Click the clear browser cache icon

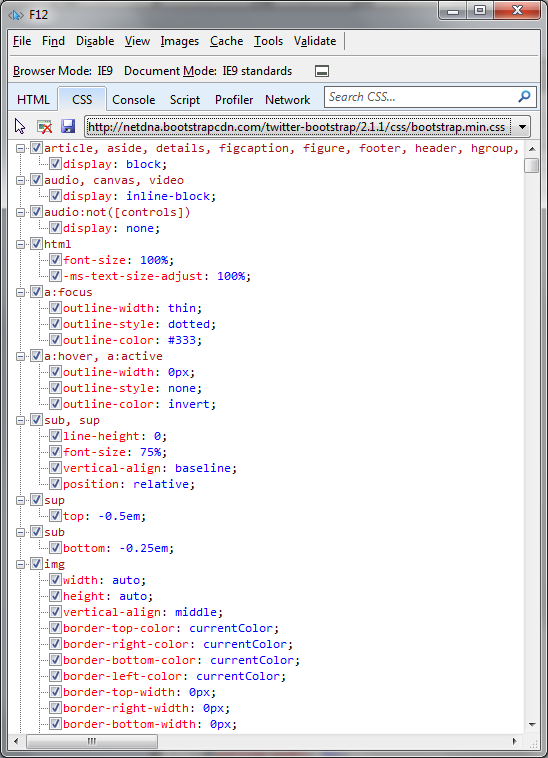coord(44,127)
